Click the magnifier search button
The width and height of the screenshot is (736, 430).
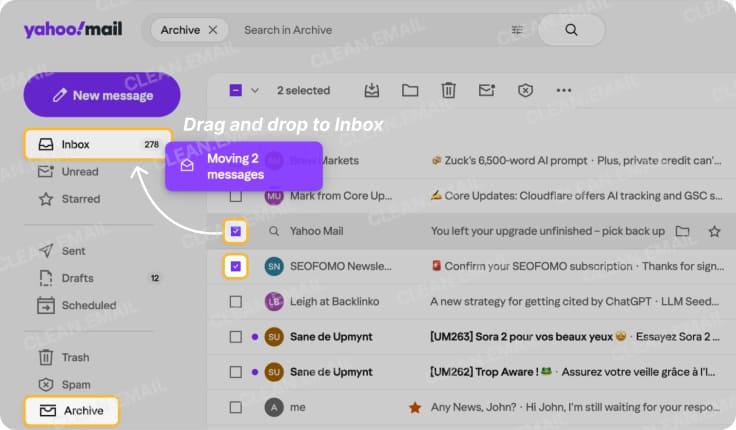571,30
